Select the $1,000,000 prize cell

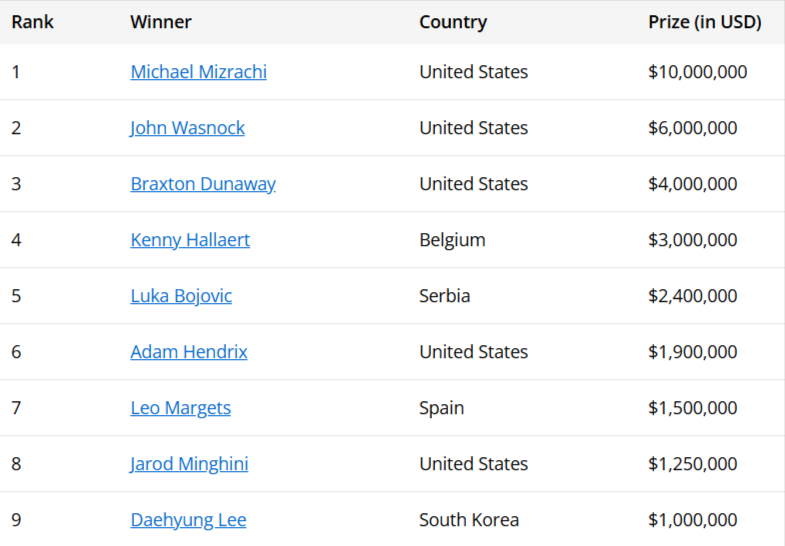point(693,520)
